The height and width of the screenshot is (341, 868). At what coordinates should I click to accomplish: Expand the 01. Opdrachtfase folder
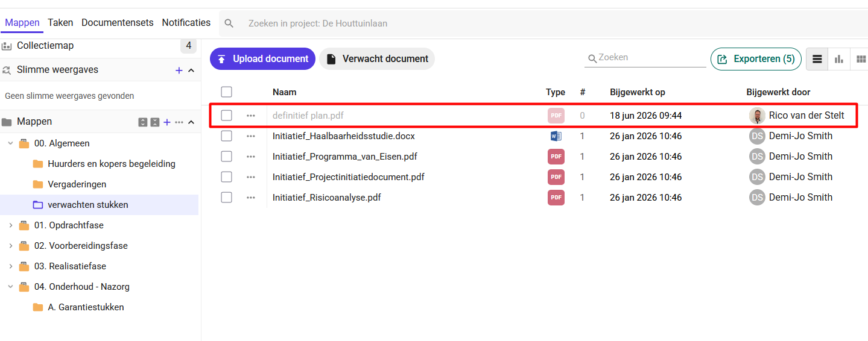click(x=10, y=225)
